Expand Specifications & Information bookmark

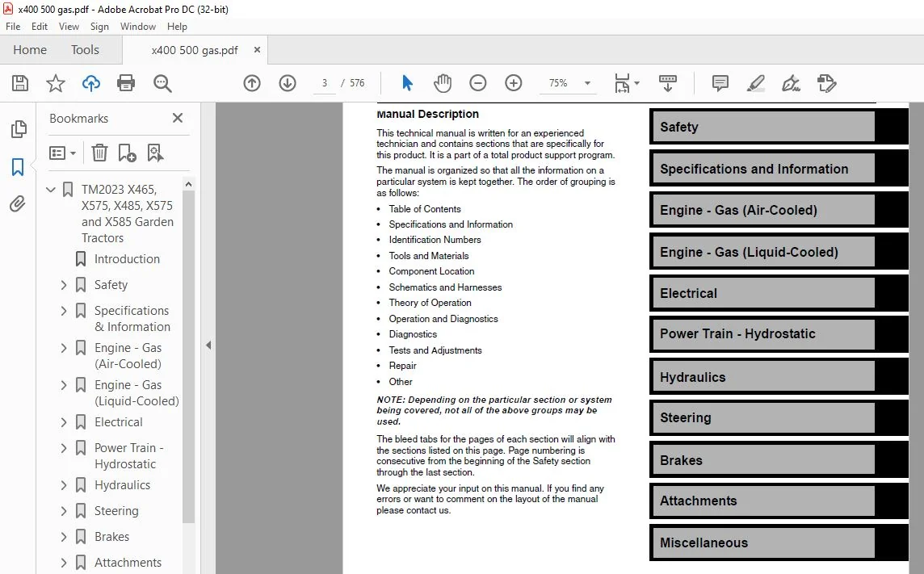click(64, 310)
